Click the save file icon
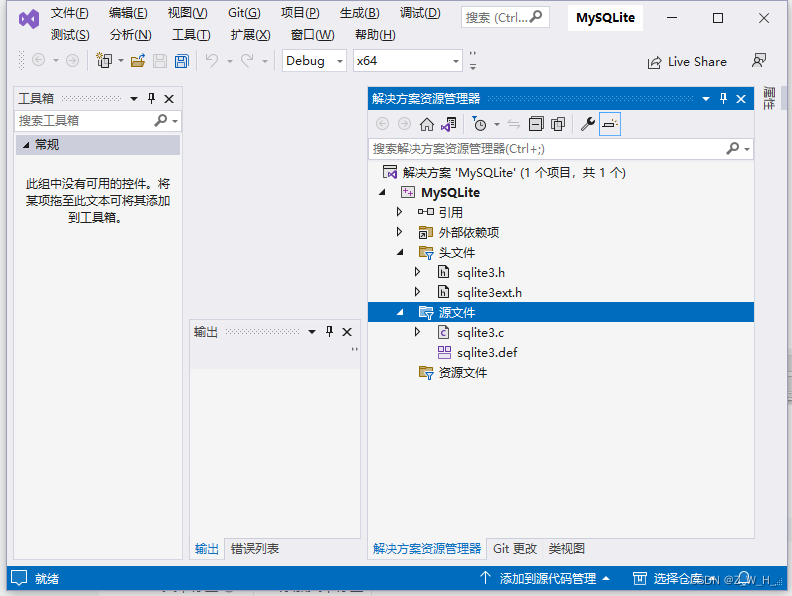 [160, 61]
